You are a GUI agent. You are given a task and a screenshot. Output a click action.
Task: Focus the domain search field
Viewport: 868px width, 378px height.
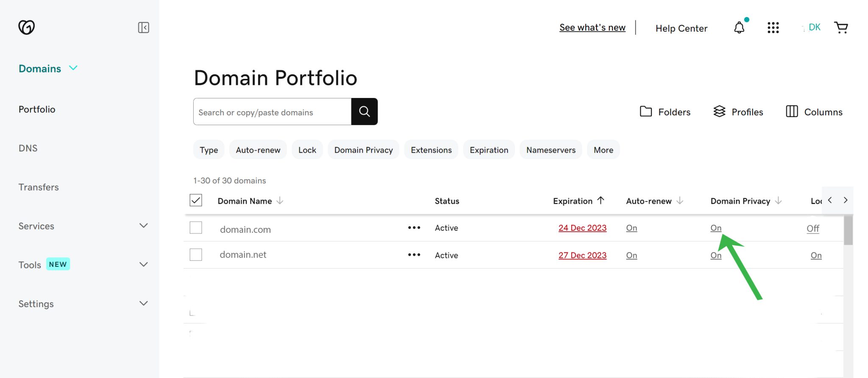[x=272, y=112]
